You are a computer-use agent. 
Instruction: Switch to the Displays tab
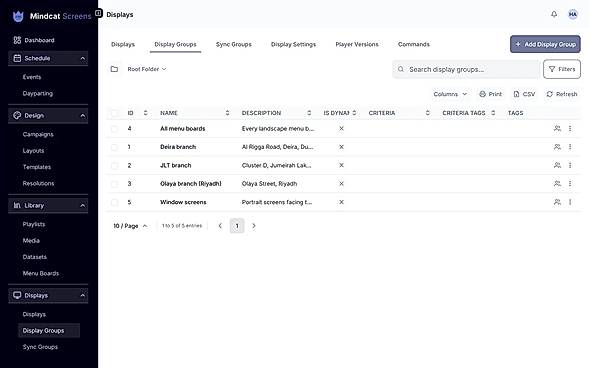tap(123, 44)
